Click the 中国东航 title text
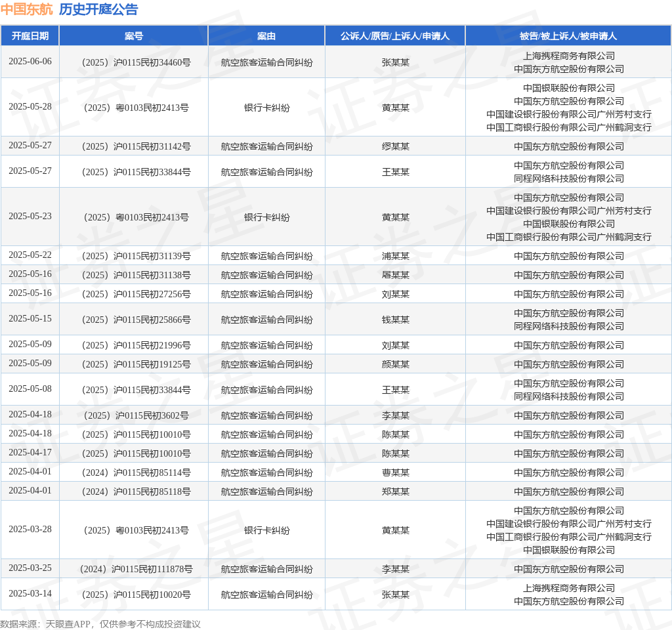 pyautogui.click(x=26, y=9)
